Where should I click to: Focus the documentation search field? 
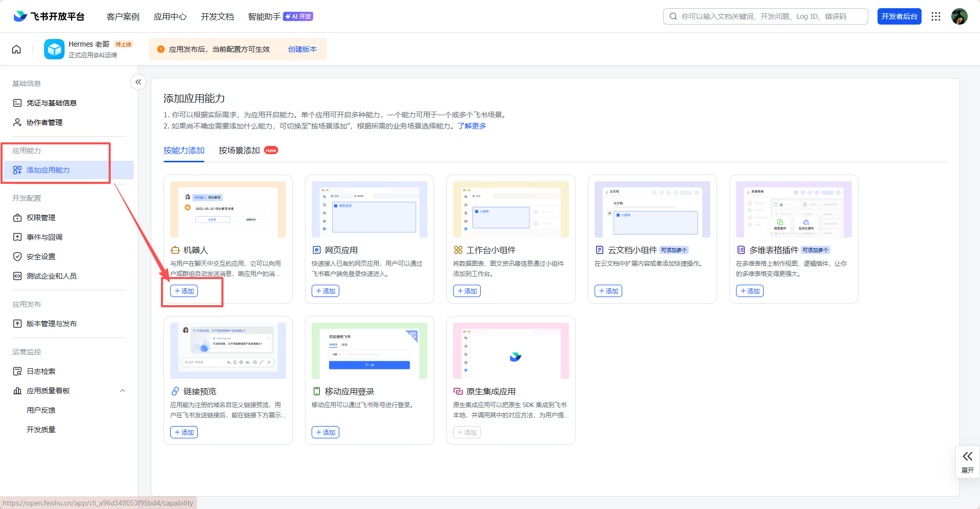pos(766,16)
